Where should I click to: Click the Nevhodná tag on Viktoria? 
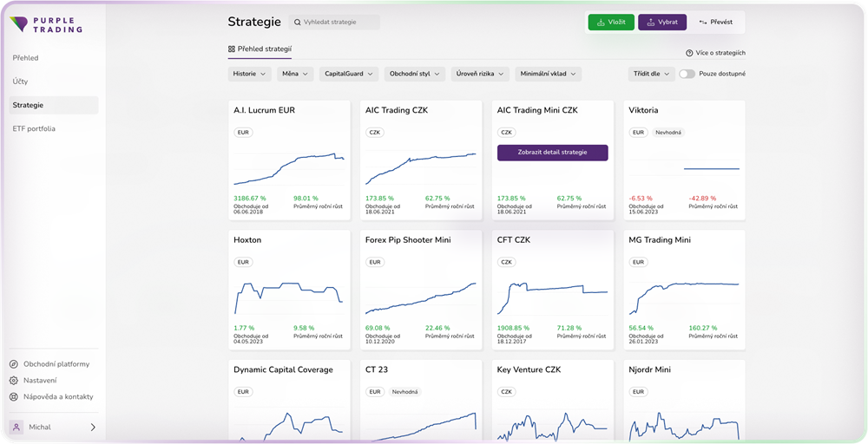[668, 133]
